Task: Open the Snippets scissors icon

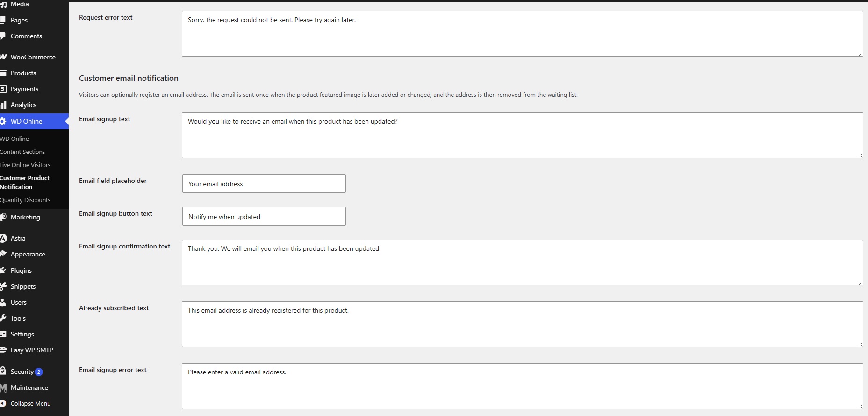Action: 3,286
